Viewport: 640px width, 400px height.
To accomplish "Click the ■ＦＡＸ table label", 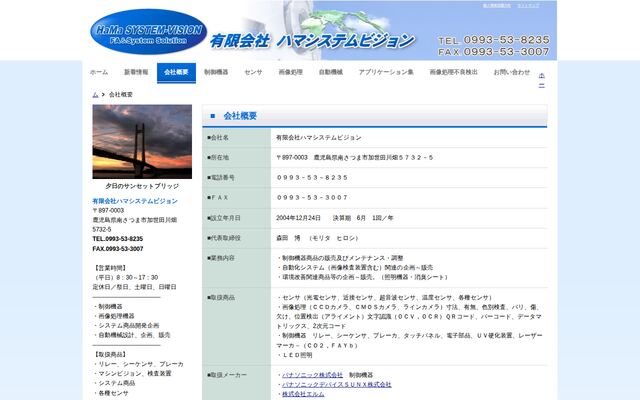I will (218, 198).
